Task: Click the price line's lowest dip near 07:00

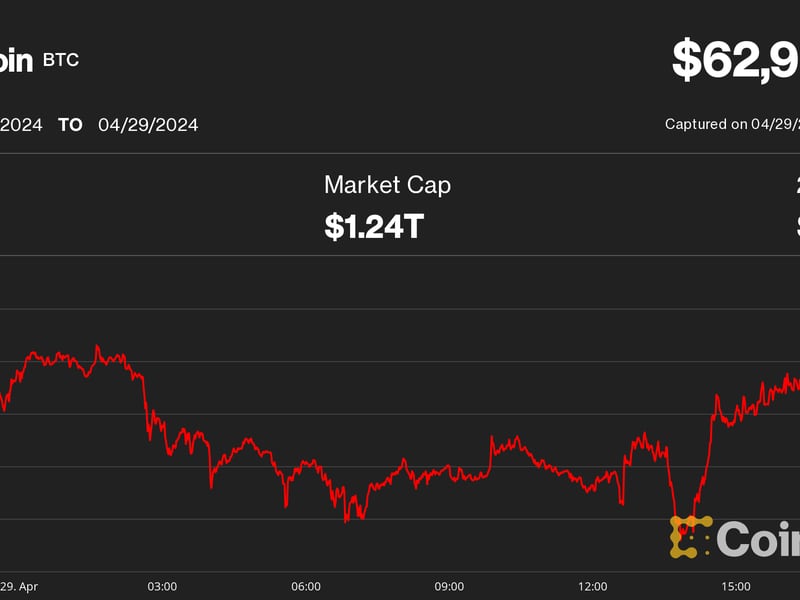Action: [347, 519]
